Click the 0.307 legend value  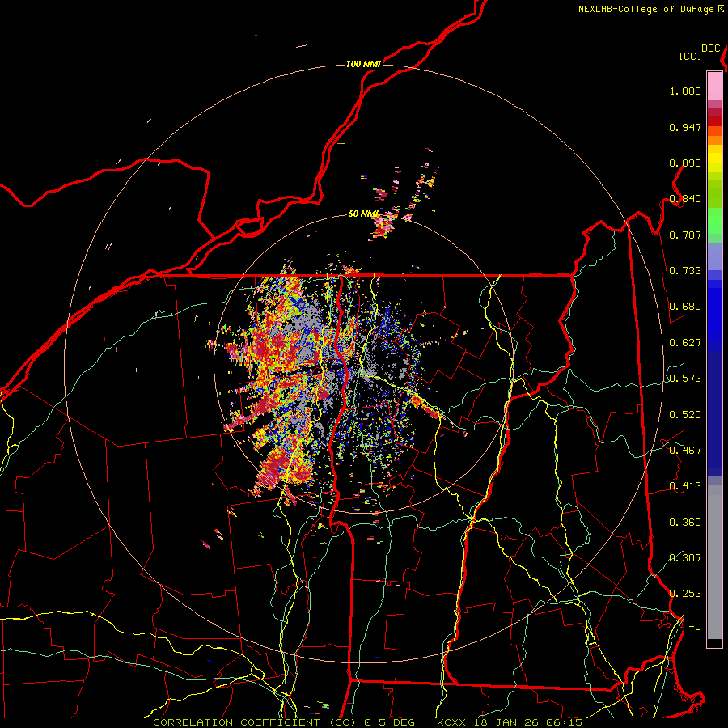click(x=685, y=558)
